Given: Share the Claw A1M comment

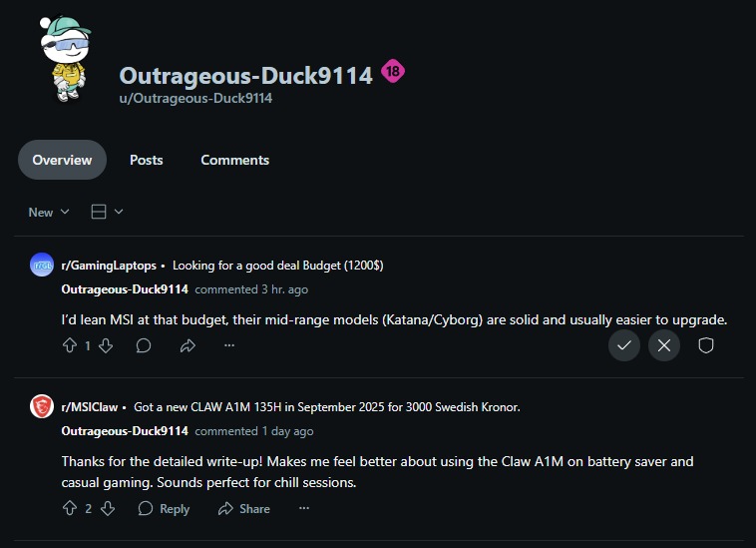Looking at the screenshot, I should click(244, 508).
